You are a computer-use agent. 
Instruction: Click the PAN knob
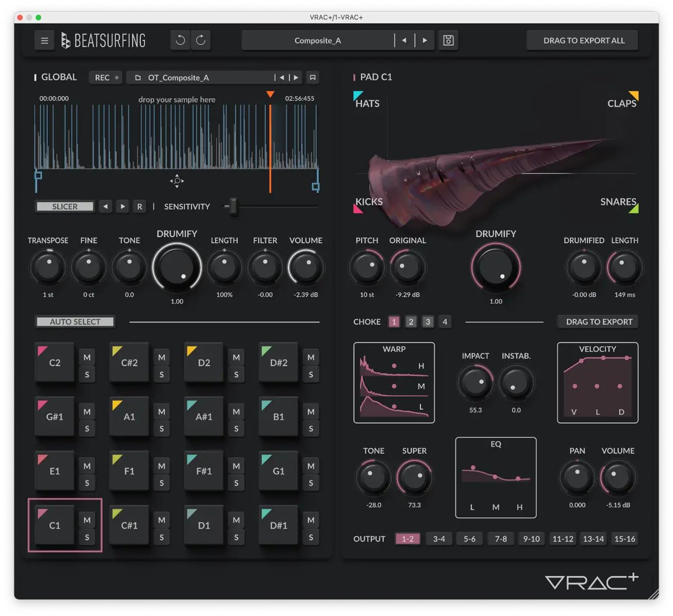point(577,478)
